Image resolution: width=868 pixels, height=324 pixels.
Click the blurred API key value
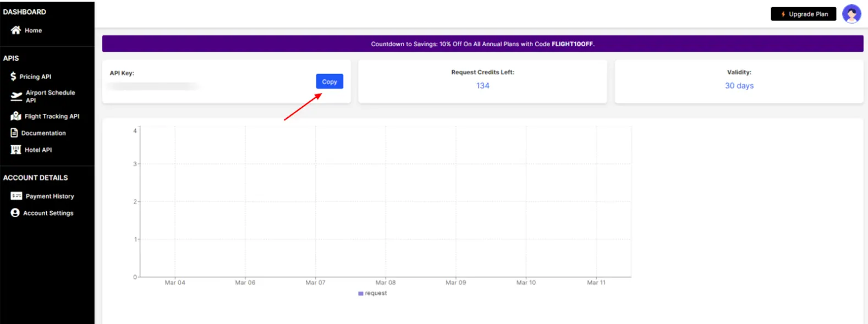[154, 86]
